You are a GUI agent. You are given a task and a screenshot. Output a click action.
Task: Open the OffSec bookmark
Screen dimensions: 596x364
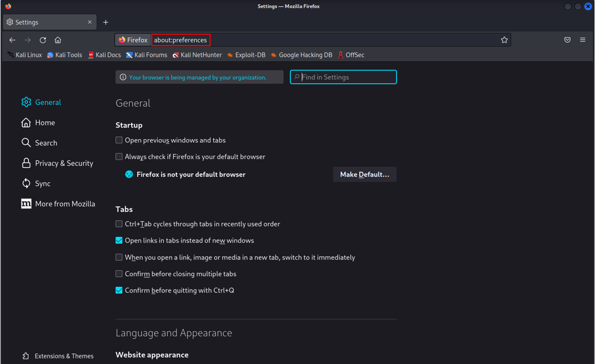click(x=351, y=55)
